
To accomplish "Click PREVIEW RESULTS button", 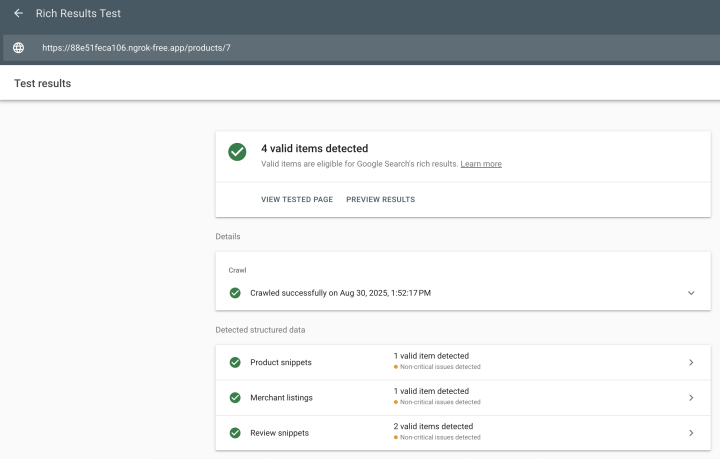I will (380, 200).
